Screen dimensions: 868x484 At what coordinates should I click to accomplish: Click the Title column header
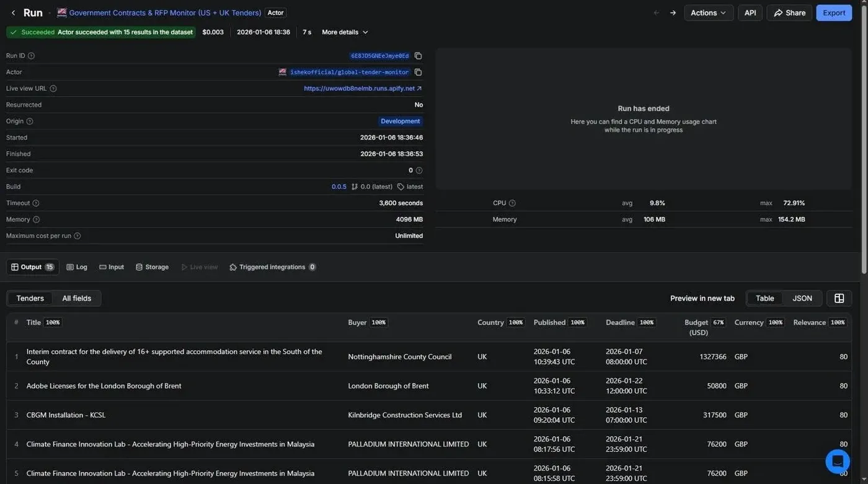click(33, 322)
